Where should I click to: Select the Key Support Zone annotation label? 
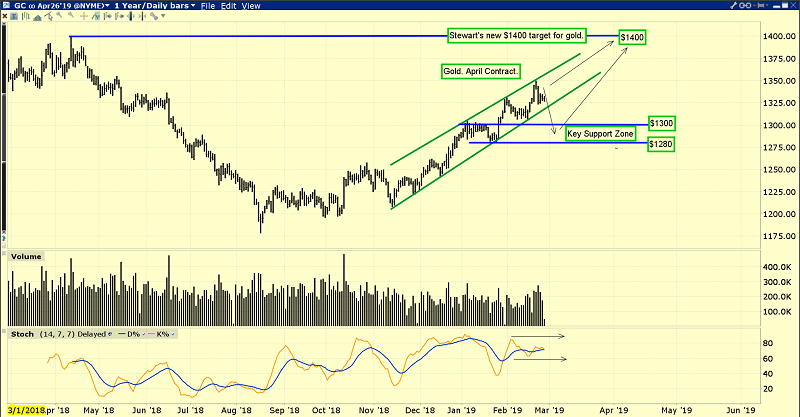tap(599, 133)
